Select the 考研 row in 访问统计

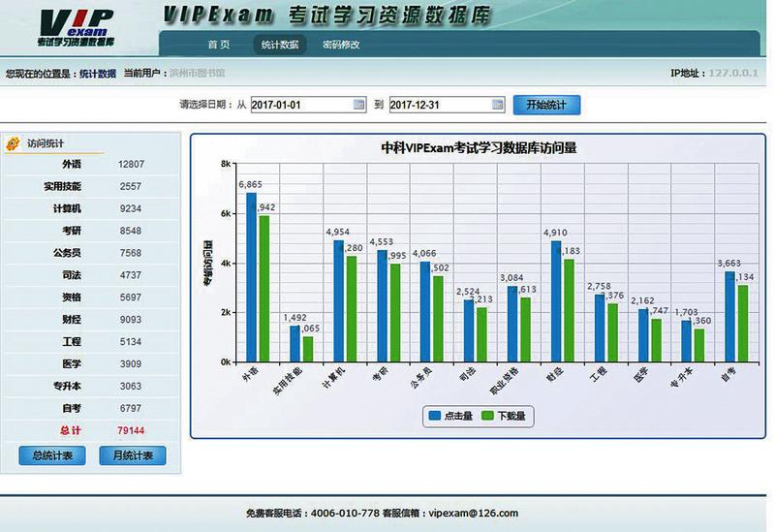(91, 231)
